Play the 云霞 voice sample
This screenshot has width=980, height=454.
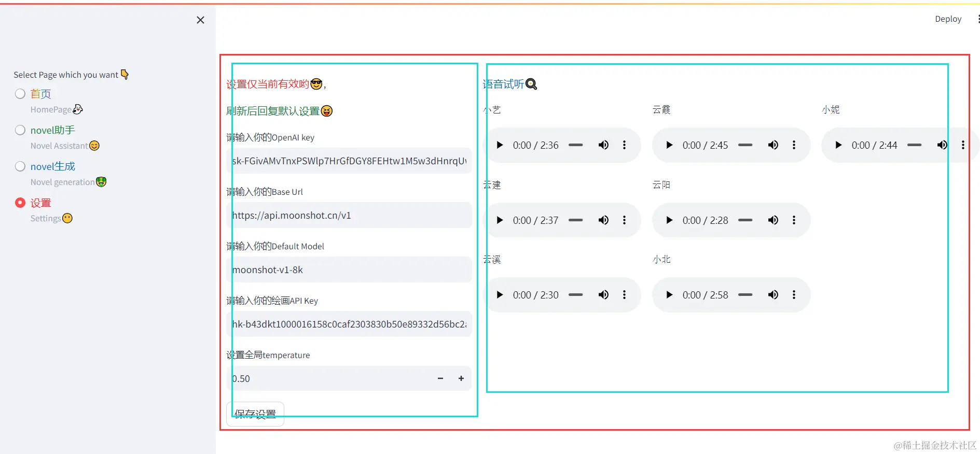tap(669, 145)
